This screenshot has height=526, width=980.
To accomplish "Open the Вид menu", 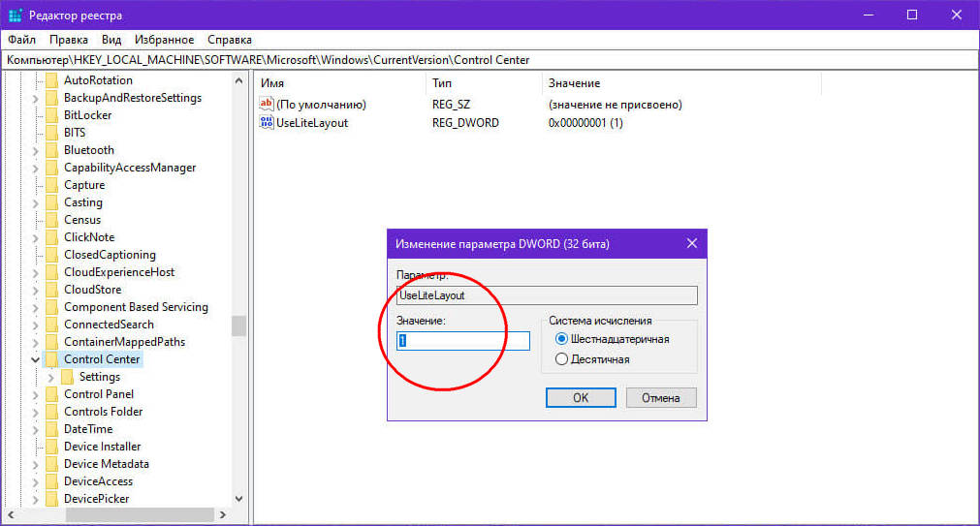I will tap(111, 40).
